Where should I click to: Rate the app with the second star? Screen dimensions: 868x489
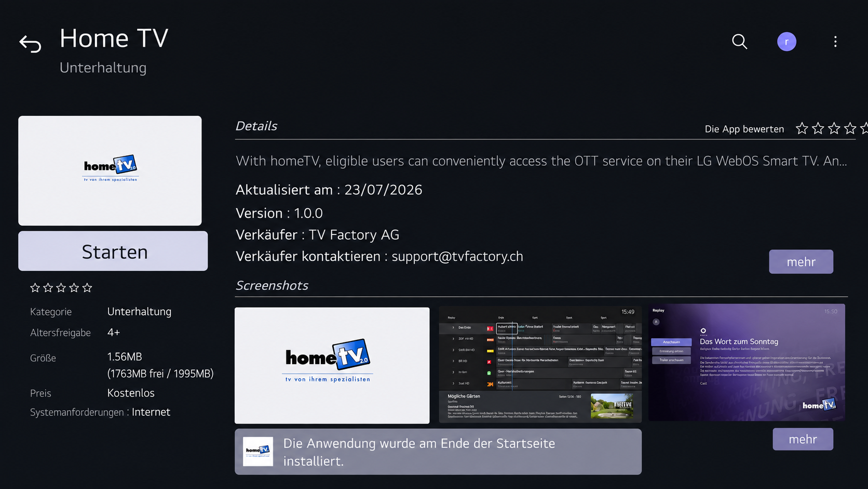click(818, 128)
